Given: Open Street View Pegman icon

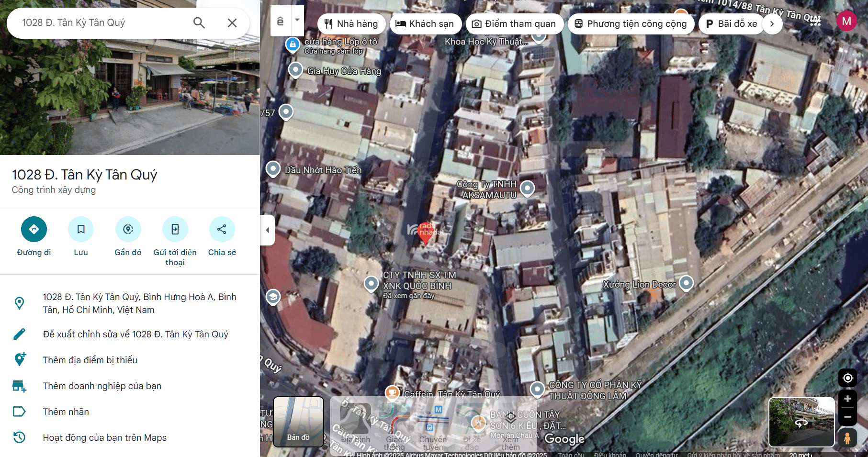Looking at the screenshot, I should tap(847, 438).
